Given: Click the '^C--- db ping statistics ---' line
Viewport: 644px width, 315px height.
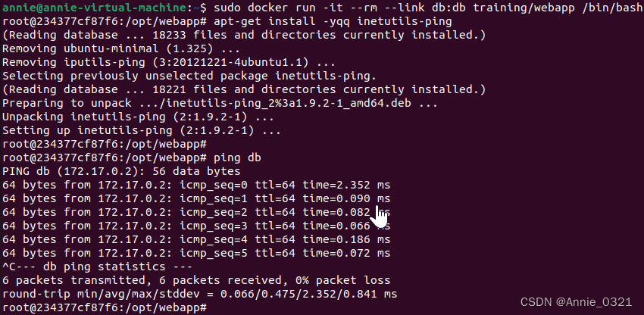Looking at the screenshot, I should pos(97,267).
